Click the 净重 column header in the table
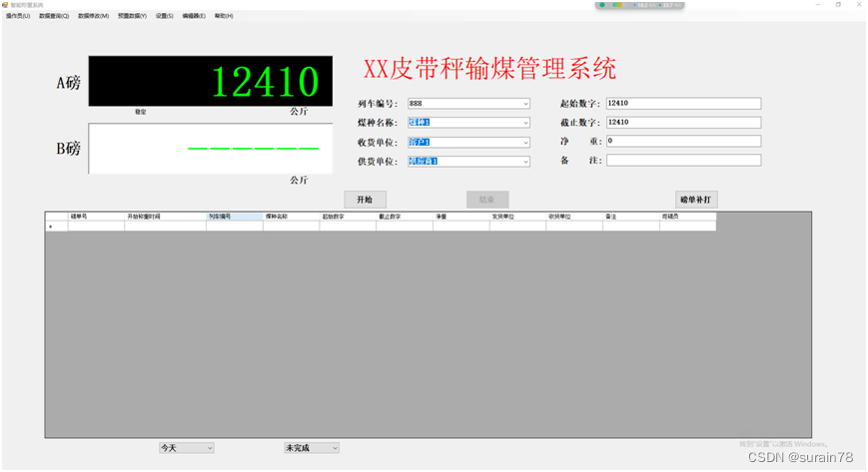The image size is (868, 472). click(x=461, y=217)
